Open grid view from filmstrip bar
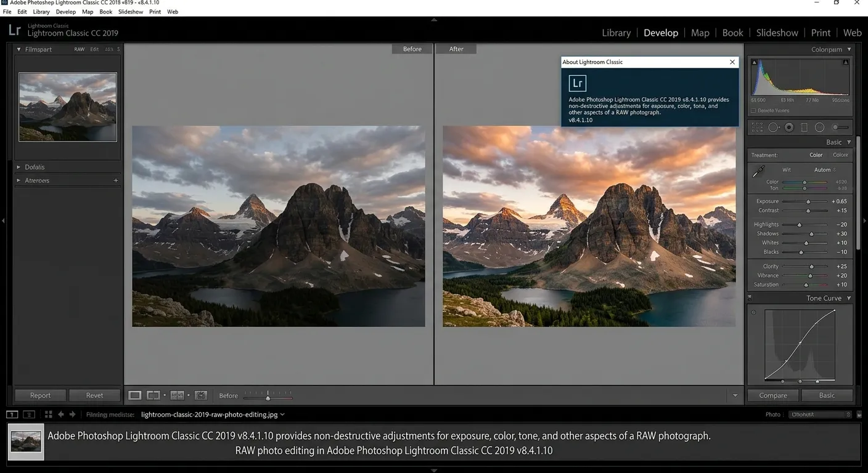The image size is (868, 473). point(49,414)
